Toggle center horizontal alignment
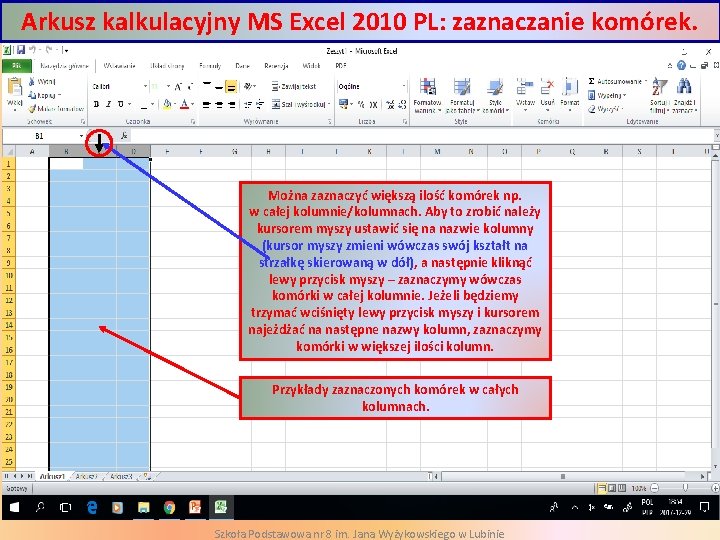This screenshot has height=540, width=720. (x=219, y=105)
